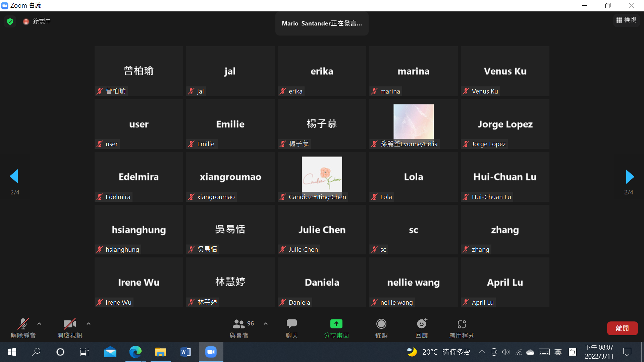Click the muted mic icon on erika's tile
This screenshot has height=362, width=644.
click(x=283, y=91)
